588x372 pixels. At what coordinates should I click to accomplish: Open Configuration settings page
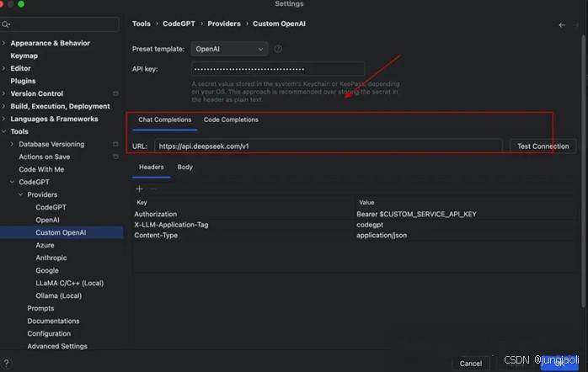pyautogui.click(x=49, y=334)
